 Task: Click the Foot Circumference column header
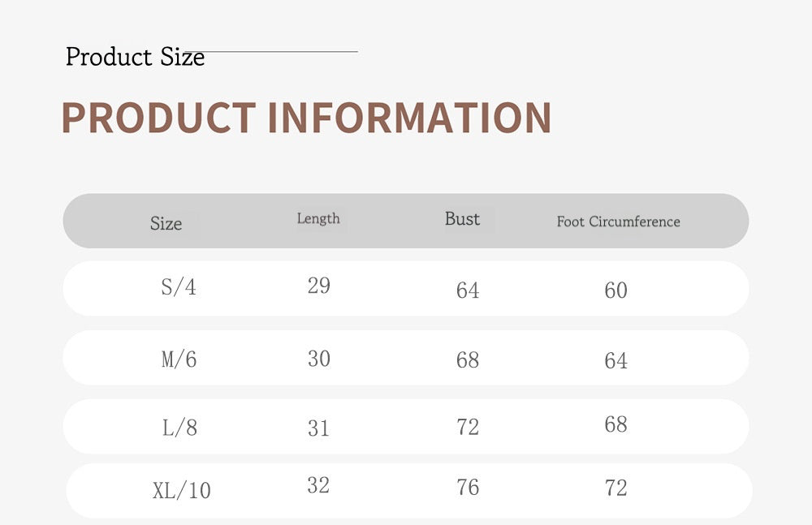pyautogui.click(x=618, y=222)
